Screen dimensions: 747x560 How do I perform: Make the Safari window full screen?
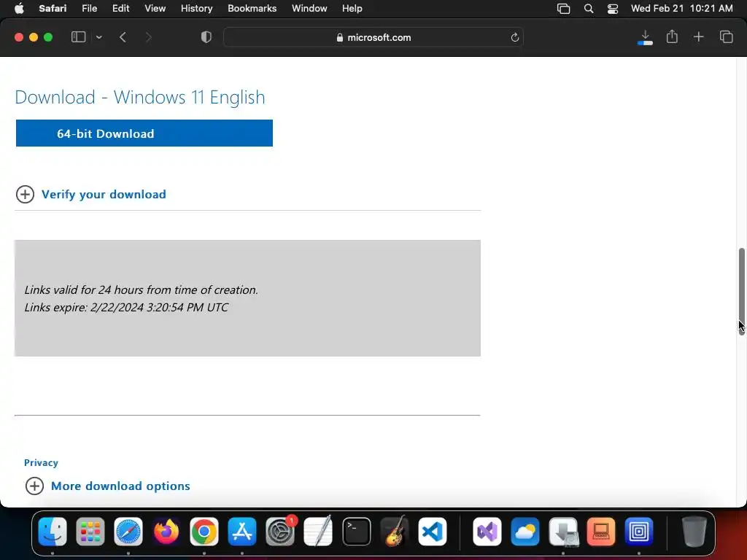coord(48,37)
